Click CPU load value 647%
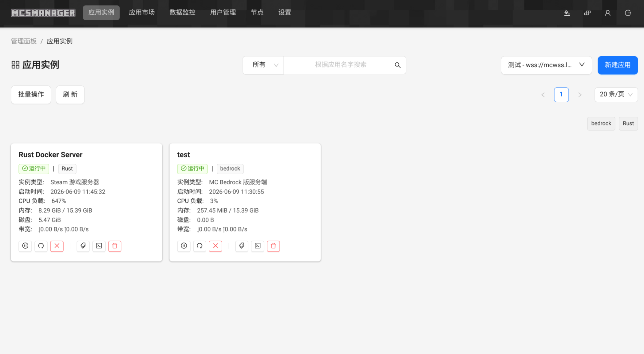 tap(59, 201)
